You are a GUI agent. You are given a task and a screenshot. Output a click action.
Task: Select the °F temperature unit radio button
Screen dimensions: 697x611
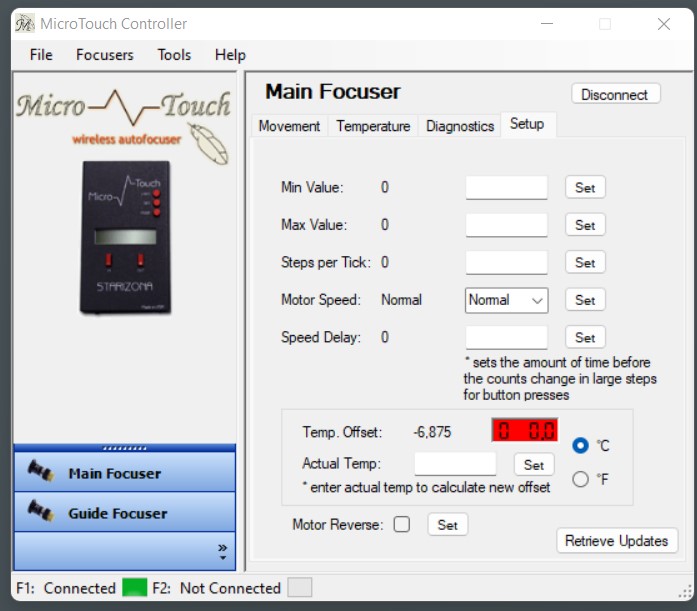tap(581, 479)
